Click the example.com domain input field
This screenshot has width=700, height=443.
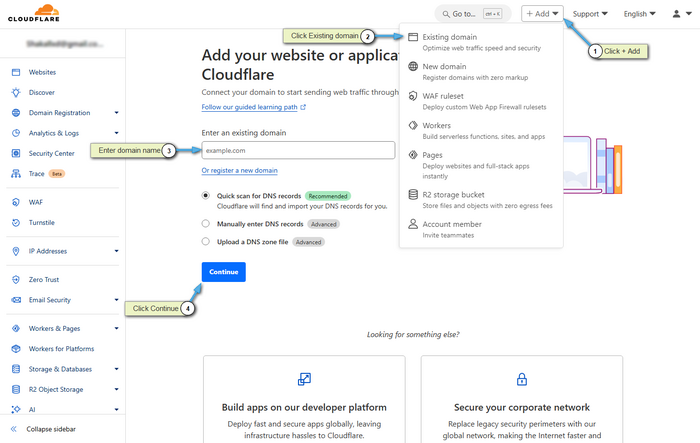coord(298,150)
